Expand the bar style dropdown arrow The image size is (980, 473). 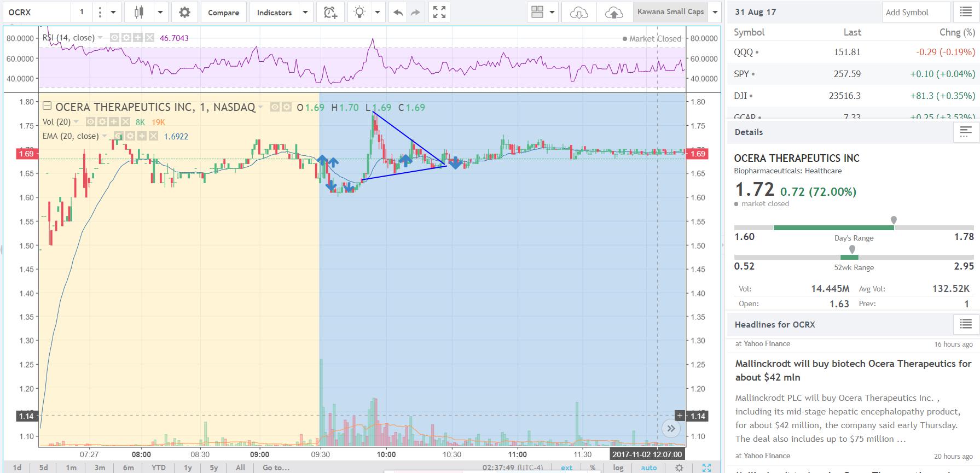click(x=160, y=12)
